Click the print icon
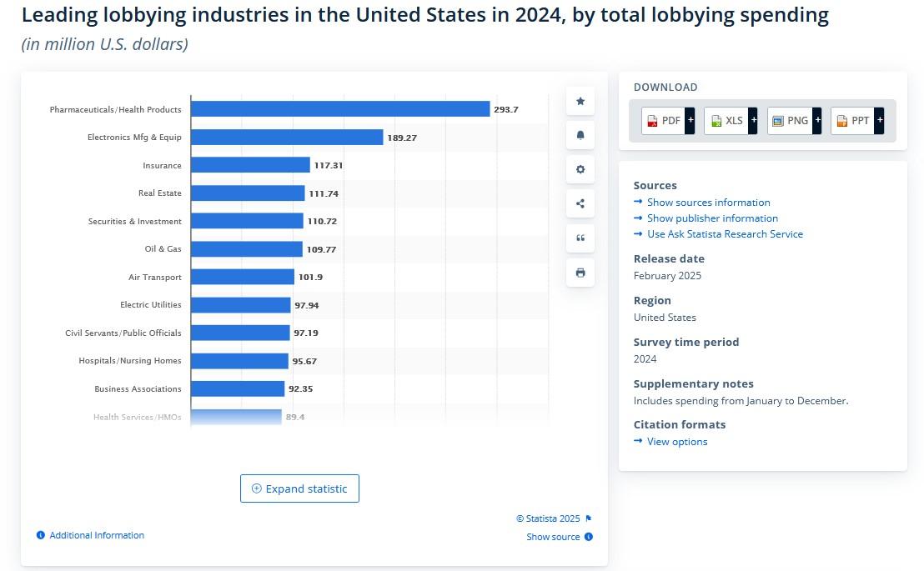 pyautogui.click(x=580, y=273)
